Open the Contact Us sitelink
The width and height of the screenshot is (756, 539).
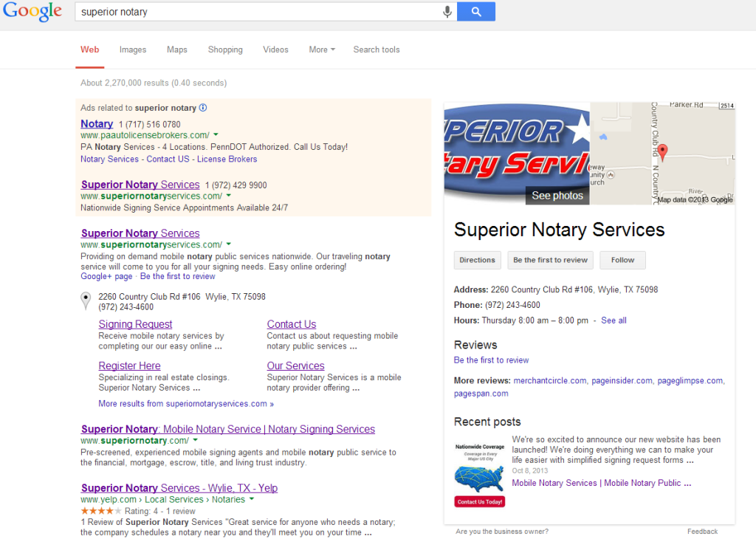pyautogui.click(x=292, y=324)
